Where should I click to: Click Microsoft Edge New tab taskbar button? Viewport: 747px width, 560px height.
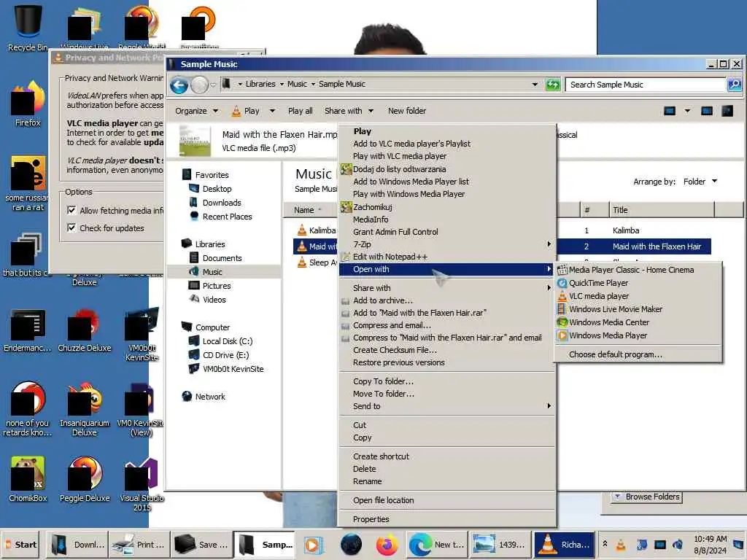[x=438, y=545]
